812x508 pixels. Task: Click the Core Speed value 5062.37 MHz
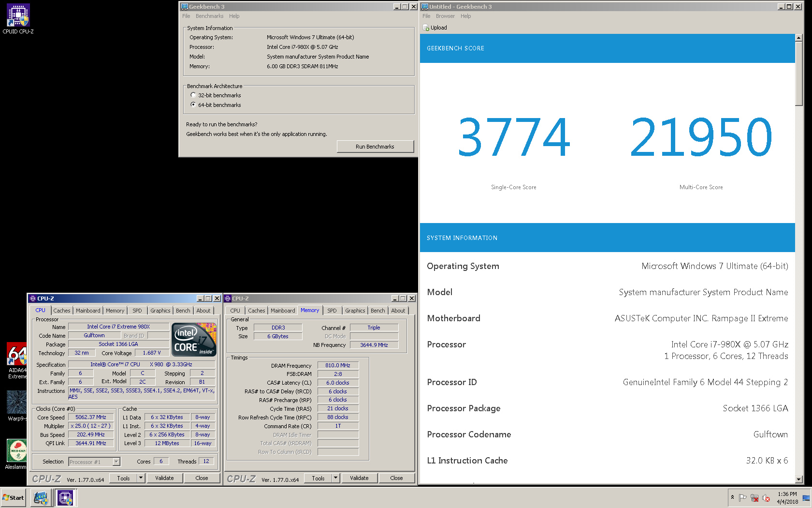(x=91, y=417)
